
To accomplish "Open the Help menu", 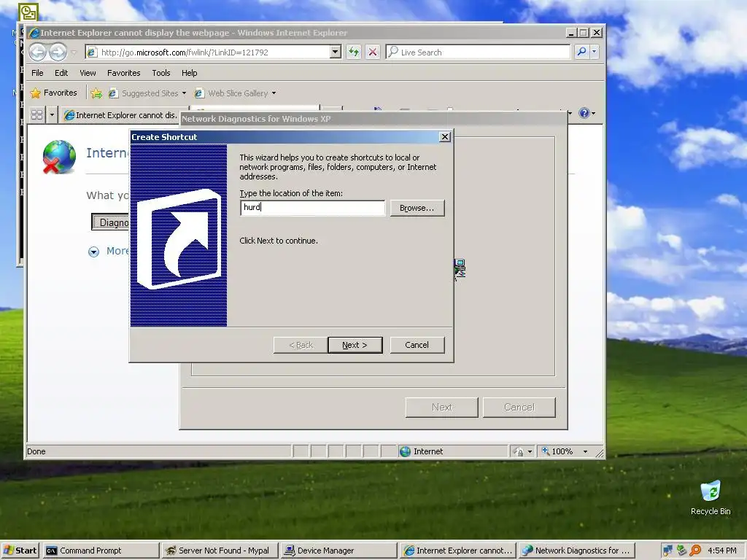I will (189, 73).
